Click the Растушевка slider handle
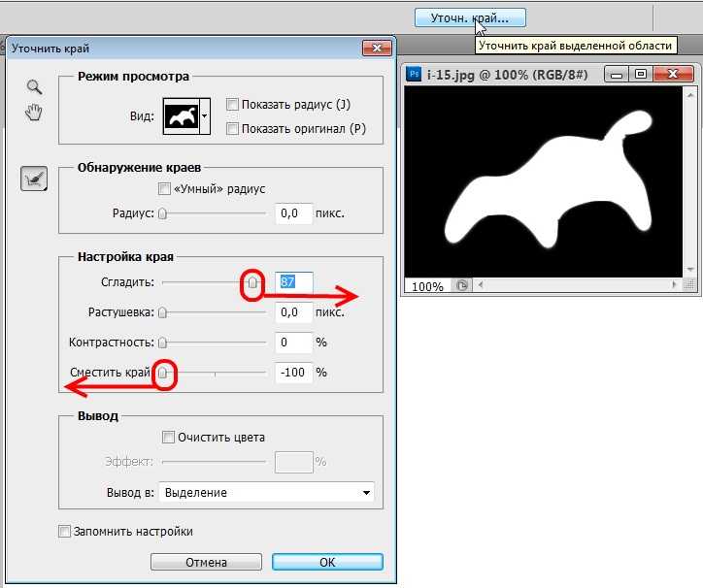 (x=163, y=312)
